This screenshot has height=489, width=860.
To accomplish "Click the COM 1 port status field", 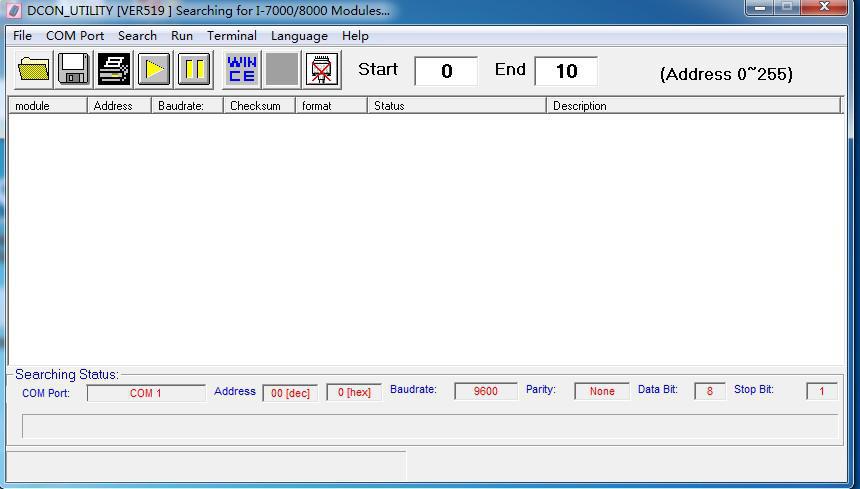I will (x=146, y=393).
